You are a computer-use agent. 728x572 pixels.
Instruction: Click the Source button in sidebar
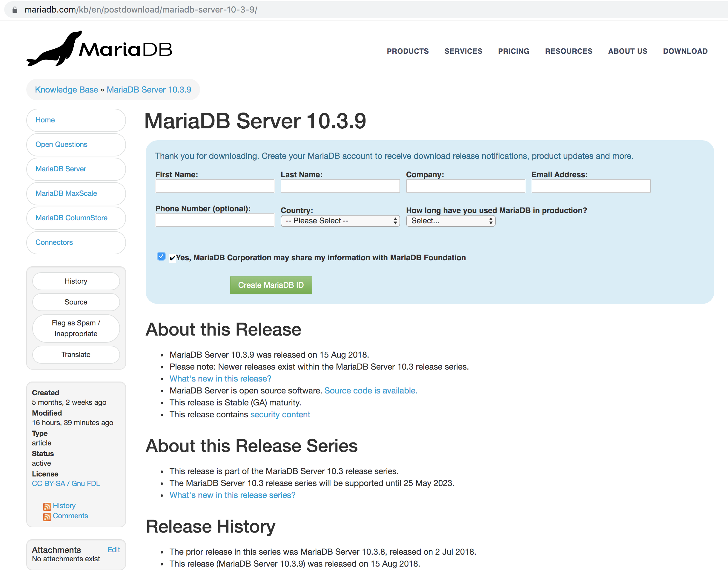tap(76, 302)
